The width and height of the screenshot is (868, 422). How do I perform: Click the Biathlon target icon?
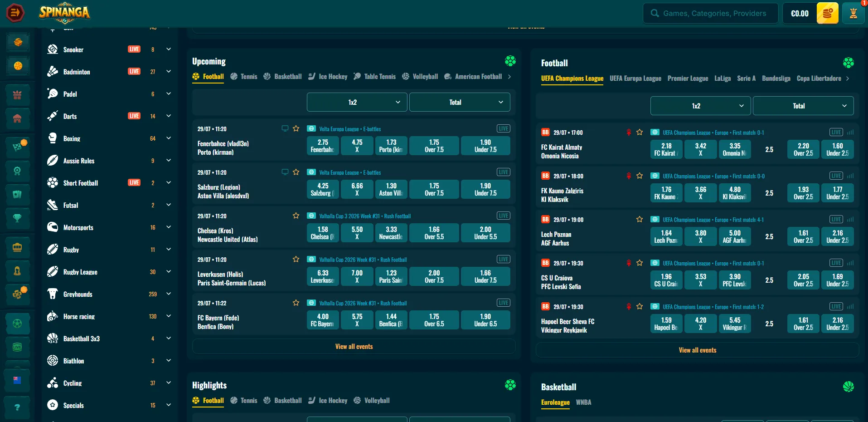(53, 361)
